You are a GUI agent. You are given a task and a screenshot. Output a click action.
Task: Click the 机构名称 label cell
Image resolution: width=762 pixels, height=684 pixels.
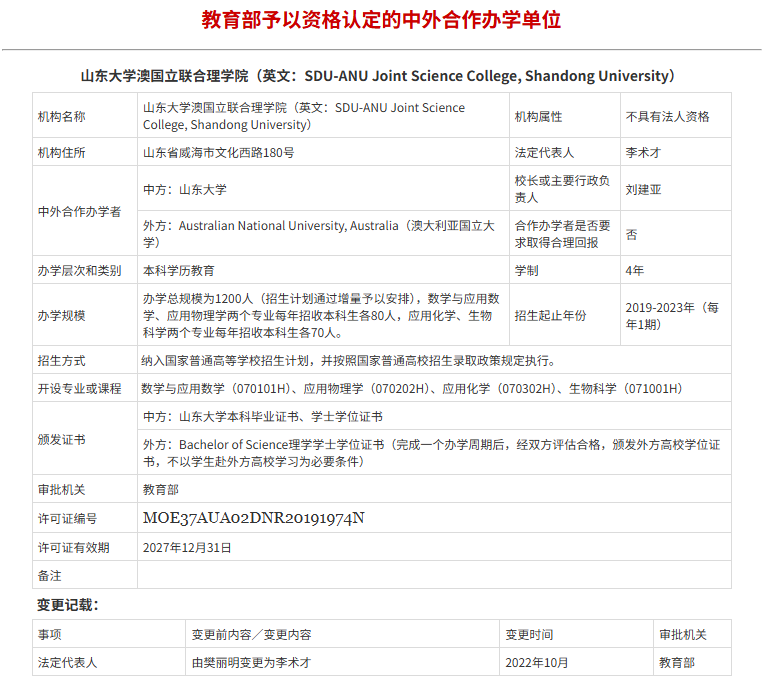pyautogui.click(x=85, y=116)
